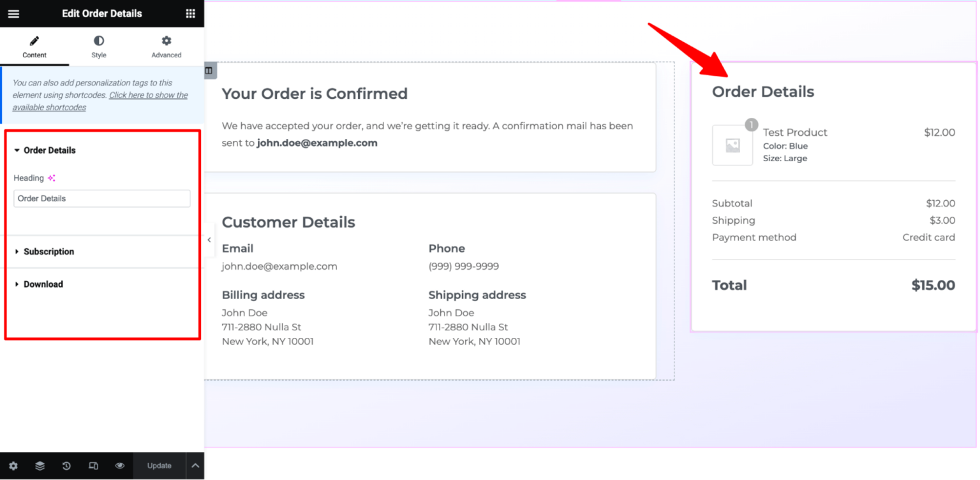Image resolution: width=980 pixels, height=480 pixels.
Task: Collapse the editor panel with arrow handle
Action: tap(209, 240)
